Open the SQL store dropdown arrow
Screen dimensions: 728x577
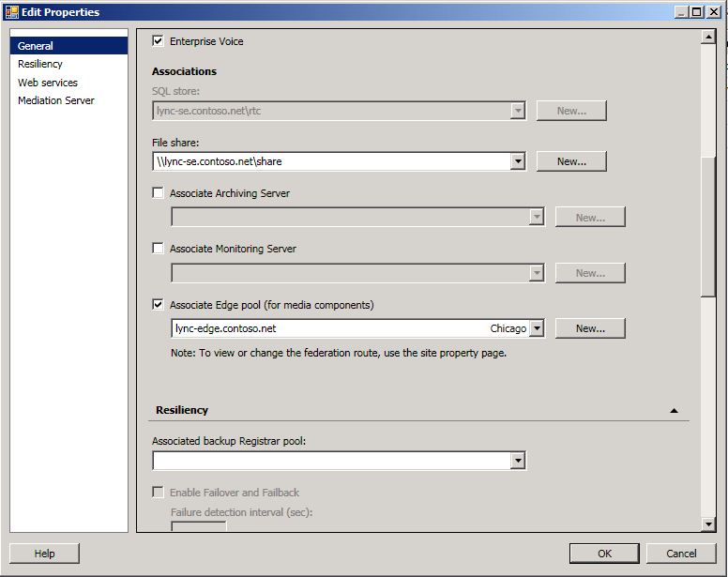tap(518, 111)
